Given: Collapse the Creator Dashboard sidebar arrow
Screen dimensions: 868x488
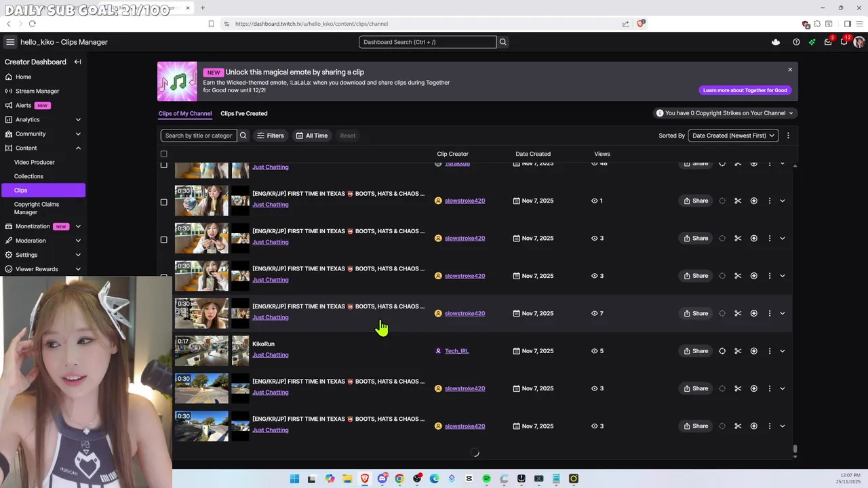Looking at the screenshot, I should click(x=77, y=62).
